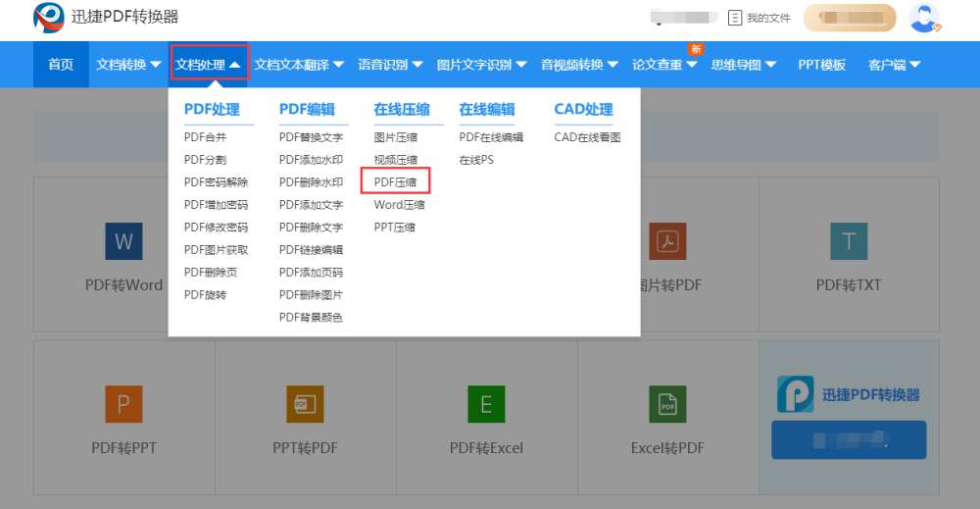Choose PDF删除文字 option

[311, 228]
